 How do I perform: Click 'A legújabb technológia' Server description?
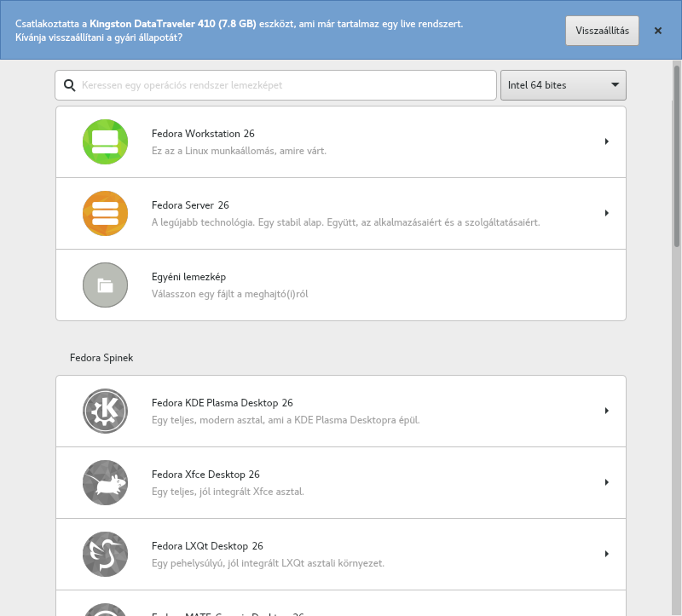[x=346, y=222]
